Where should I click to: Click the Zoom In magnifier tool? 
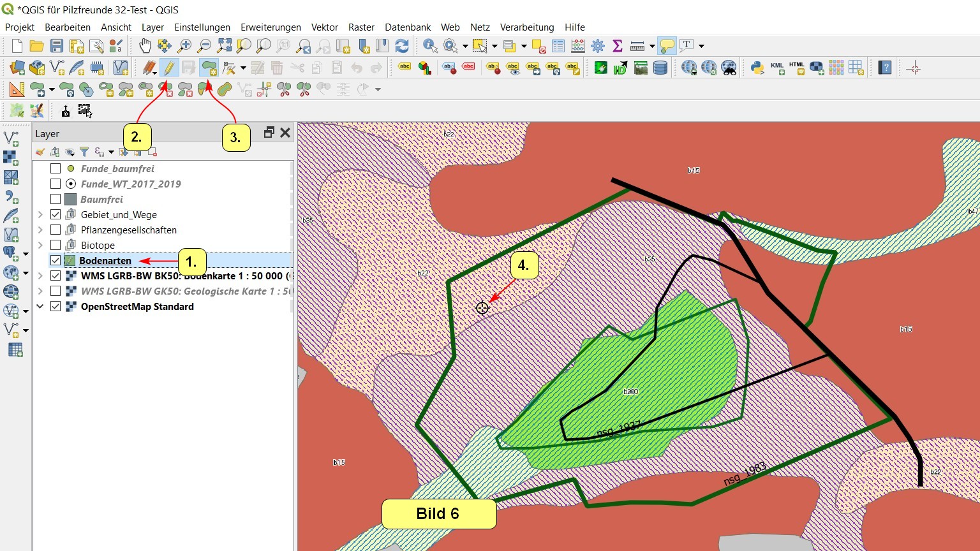tap(184, 46)
